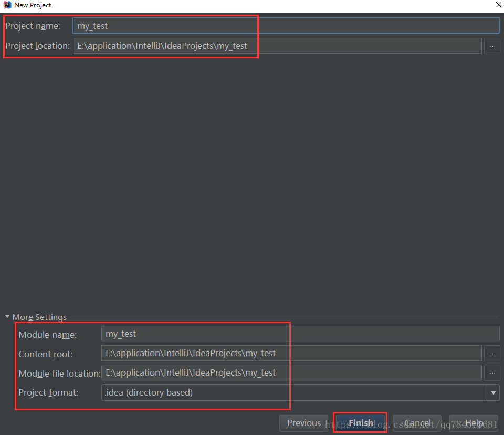Click the 'Content root:' label
This screenshot has height=435, width=504.
pyautogui.click(x=45, y=354)
